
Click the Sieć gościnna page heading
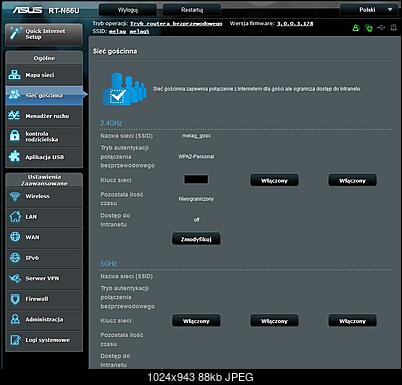(115, 51)
